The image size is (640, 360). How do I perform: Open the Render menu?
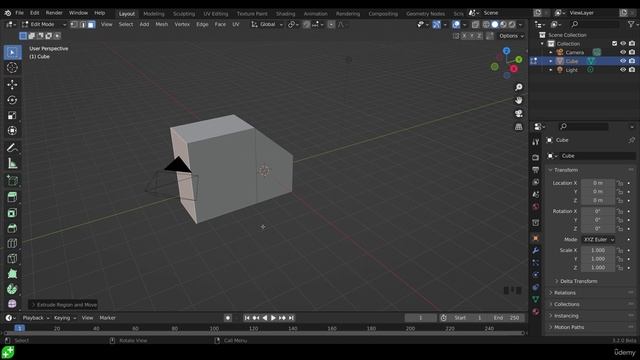click(x=54, y=13)
